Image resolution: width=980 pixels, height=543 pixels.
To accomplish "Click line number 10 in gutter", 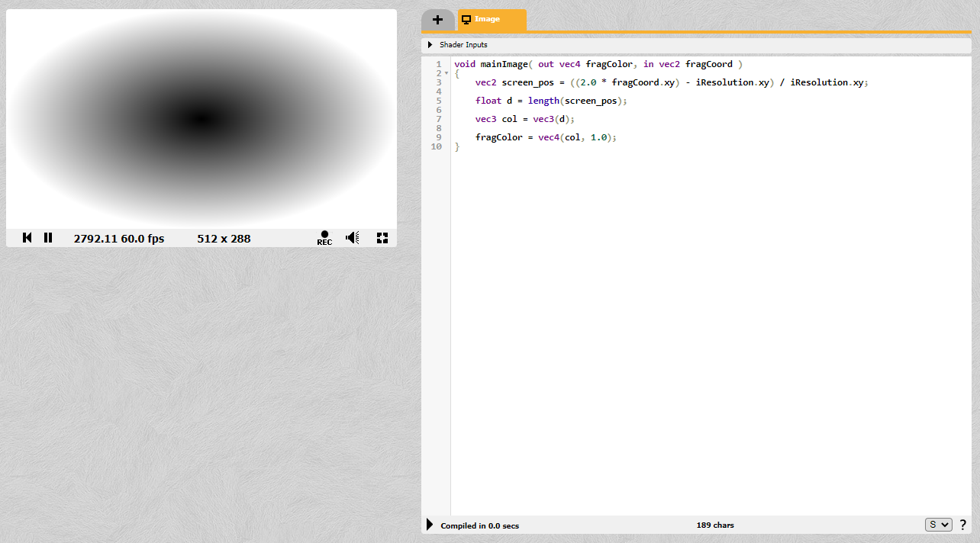I will point(437,146).
